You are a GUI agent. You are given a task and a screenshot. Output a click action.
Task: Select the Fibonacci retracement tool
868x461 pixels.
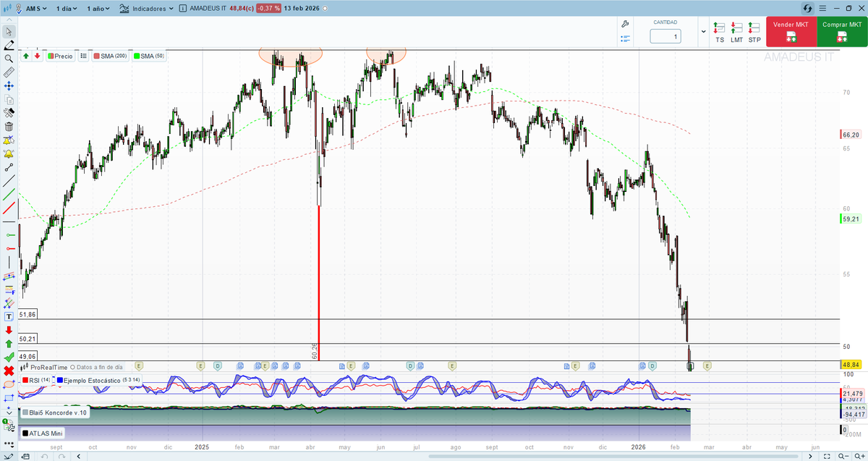(9, 289)
